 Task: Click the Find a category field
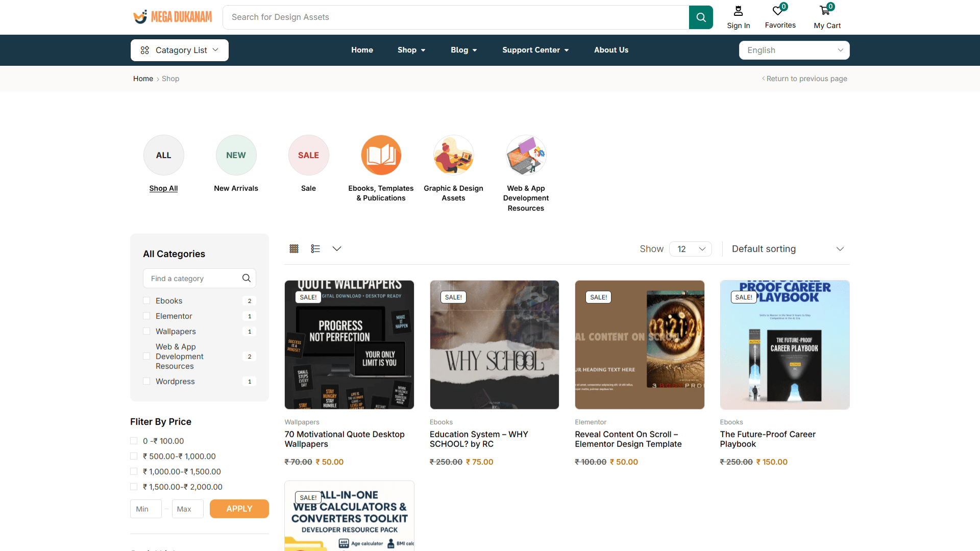tap(194, 279)
